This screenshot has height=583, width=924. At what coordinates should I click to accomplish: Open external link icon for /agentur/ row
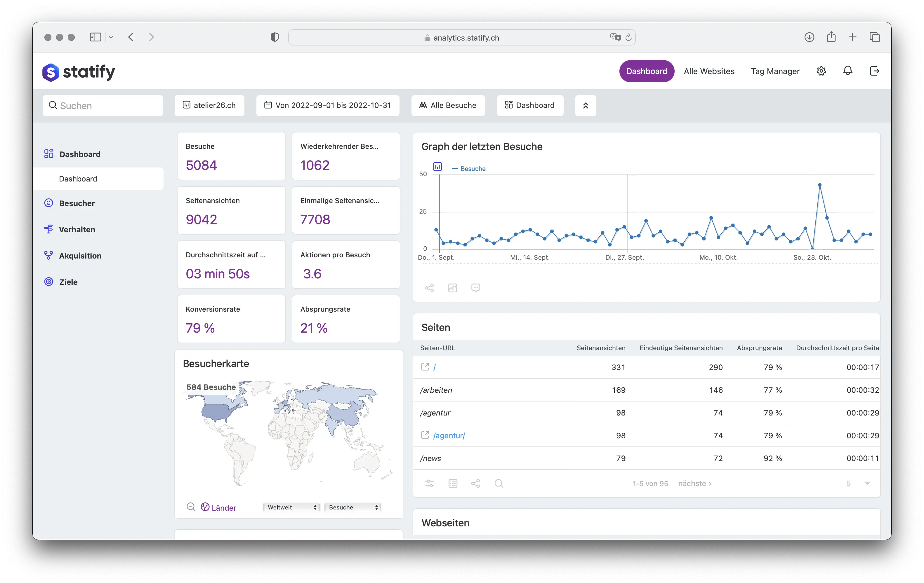[425, 435]
